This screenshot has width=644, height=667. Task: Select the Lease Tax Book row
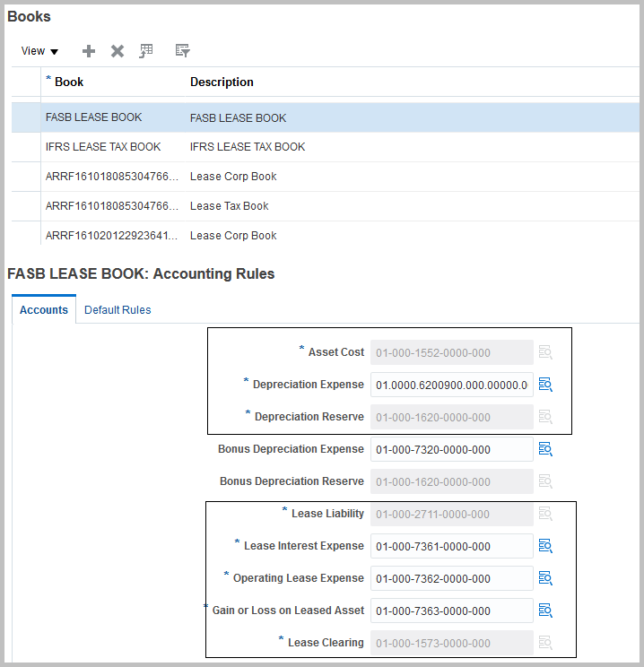326,206
